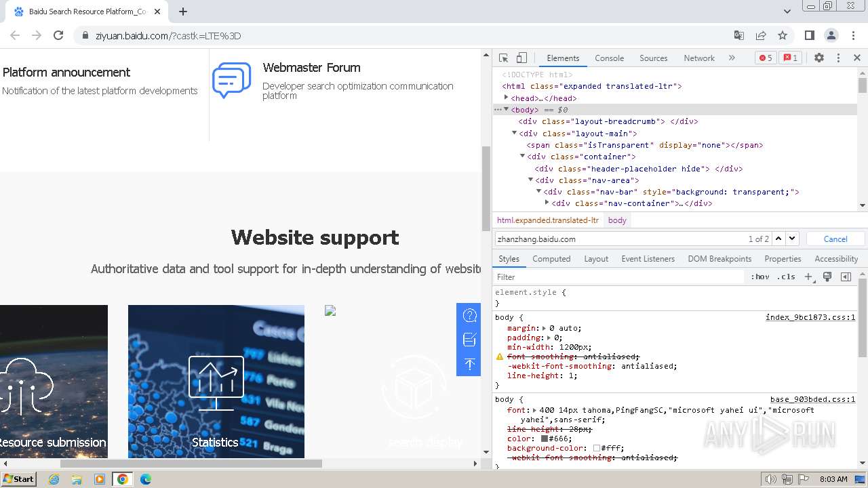Activate the DevTools element inspector icon
Viewport: 868px width, 488px height.
(x=503, y=58)
